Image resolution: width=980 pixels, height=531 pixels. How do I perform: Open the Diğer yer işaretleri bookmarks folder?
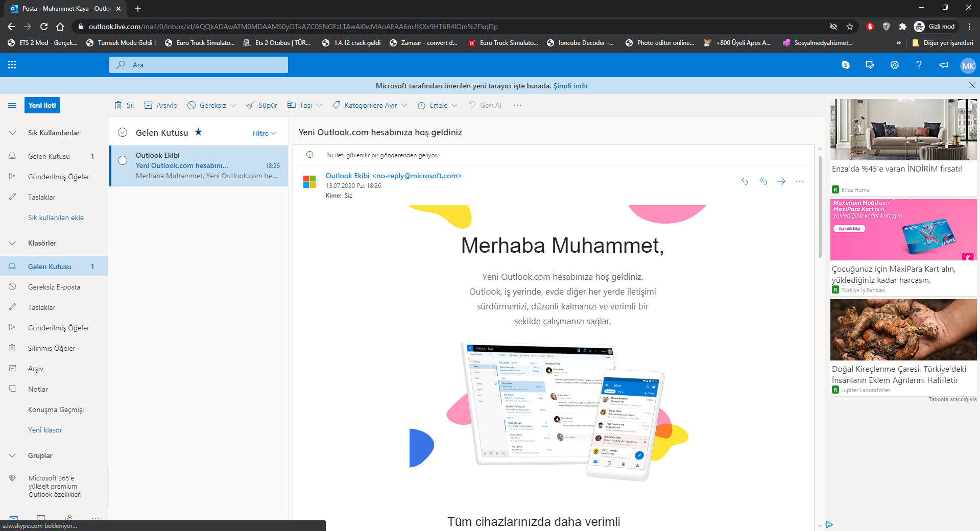click(943, 43)
